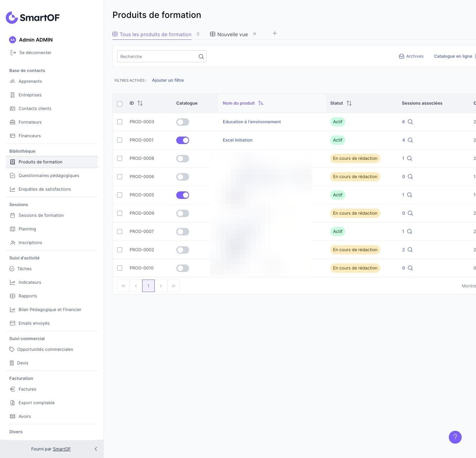Jump to last page in pagination
Viewport: 476px width, 458px height.
(173, 286)
